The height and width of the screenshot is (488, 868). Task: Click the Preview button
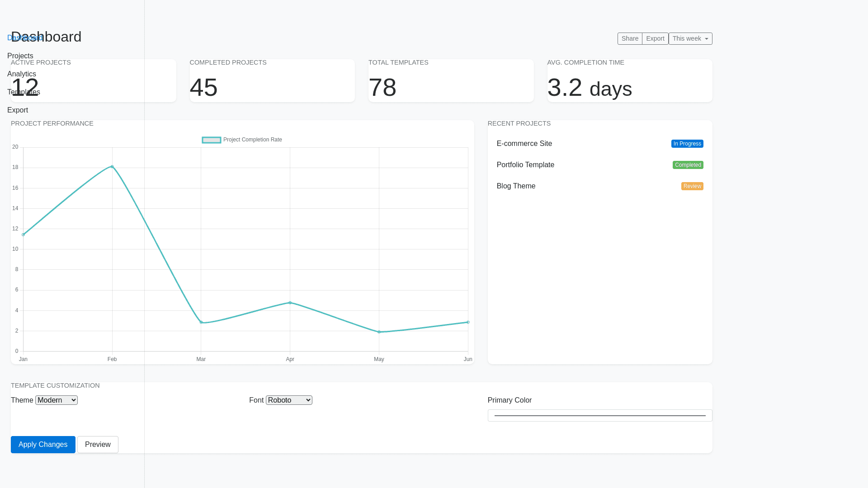pos(98,445)
